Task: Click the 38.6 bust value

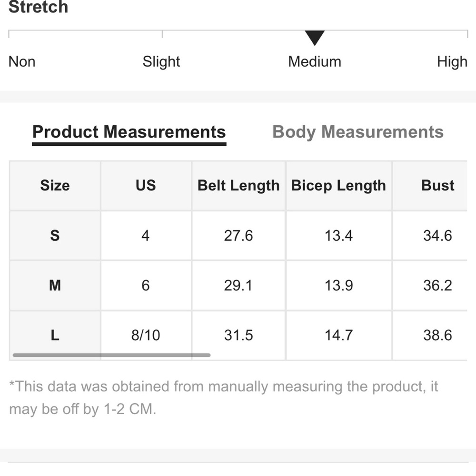Action: point(437,335)
